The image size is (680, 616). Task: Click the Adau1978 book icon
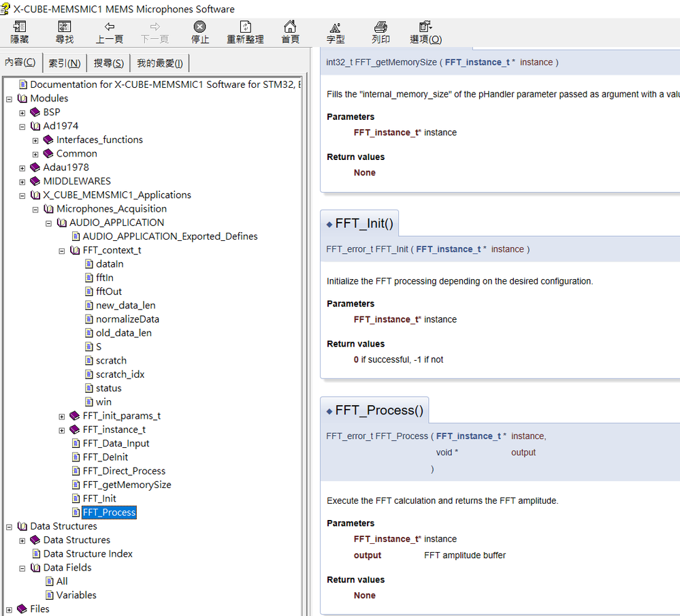[35, 167]
